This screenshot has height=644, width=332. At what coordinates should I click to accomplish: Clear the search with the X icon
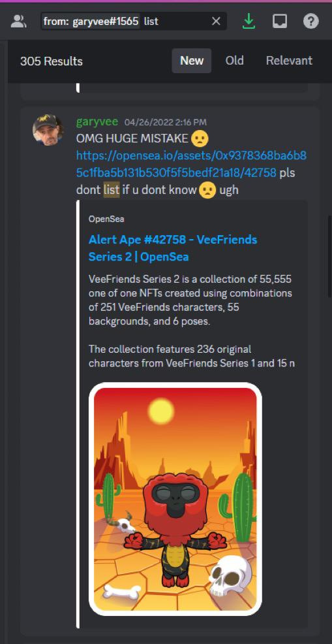point(216,22)
